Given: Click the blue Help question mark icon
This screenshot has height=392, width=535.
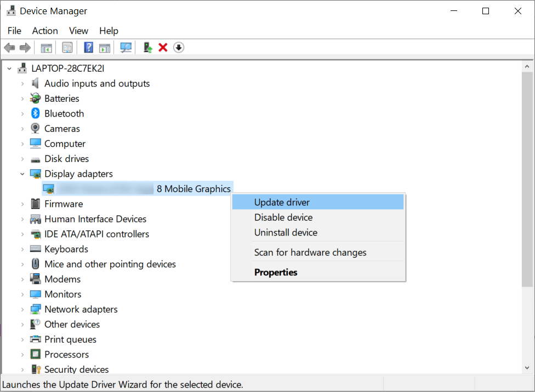Looking at the screenshot, I should (88, 48).
